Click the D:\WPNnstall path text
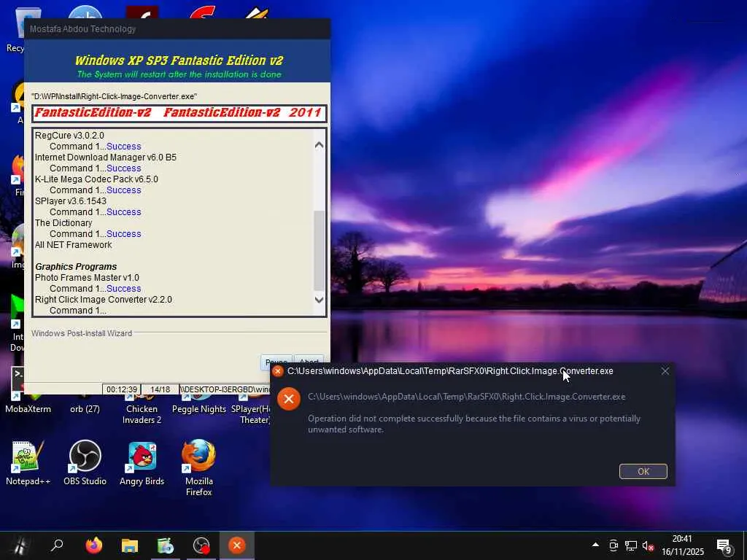This screenshot has width=747, height=560. pos(115,96)
